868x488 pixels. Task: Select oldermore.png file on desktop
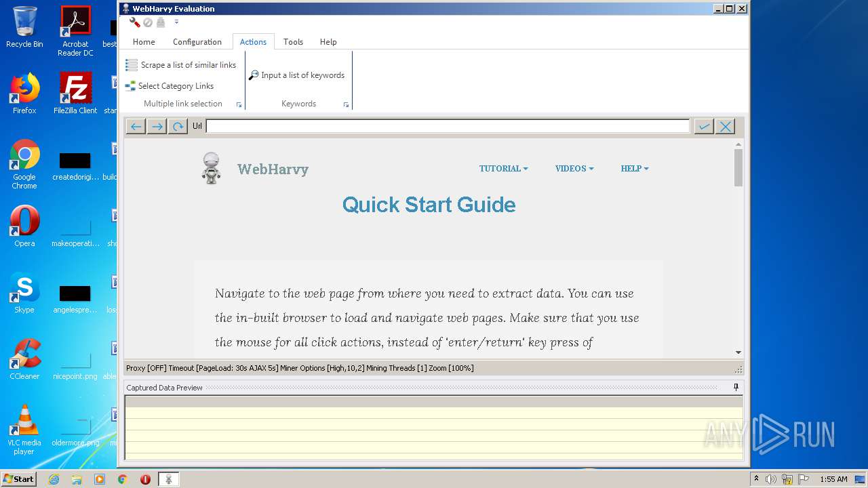point(75,431)
